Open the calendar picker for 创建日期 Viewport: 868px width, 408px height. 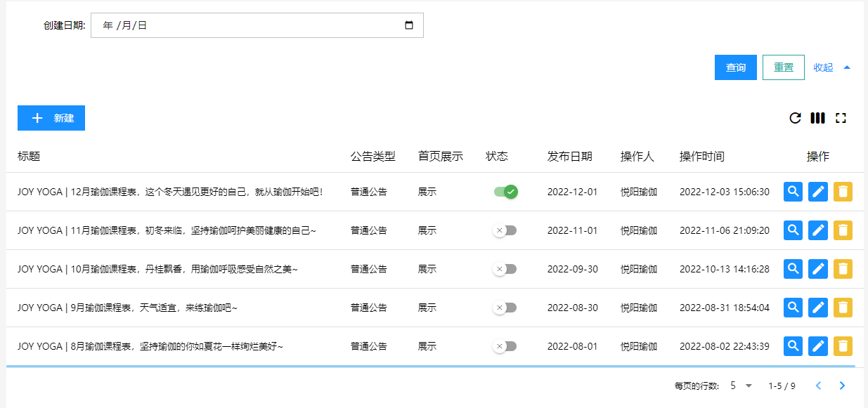pyautogui.click(x=409, y=25)
